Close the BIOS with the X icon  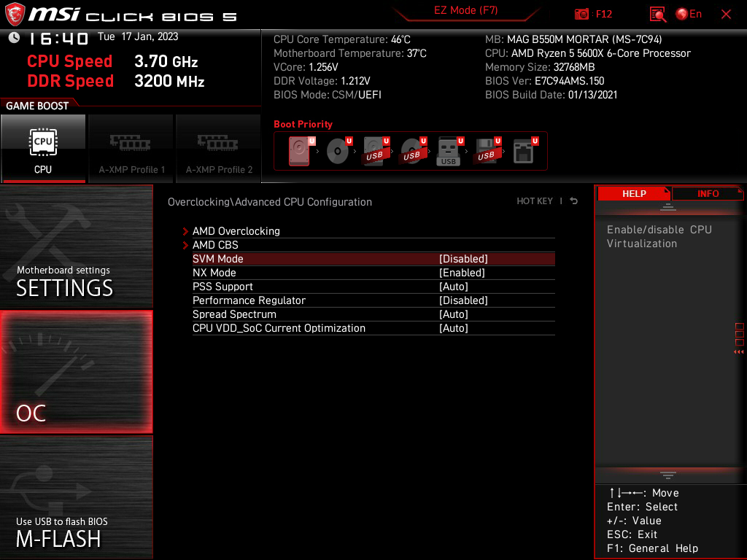tap(726, 15)
